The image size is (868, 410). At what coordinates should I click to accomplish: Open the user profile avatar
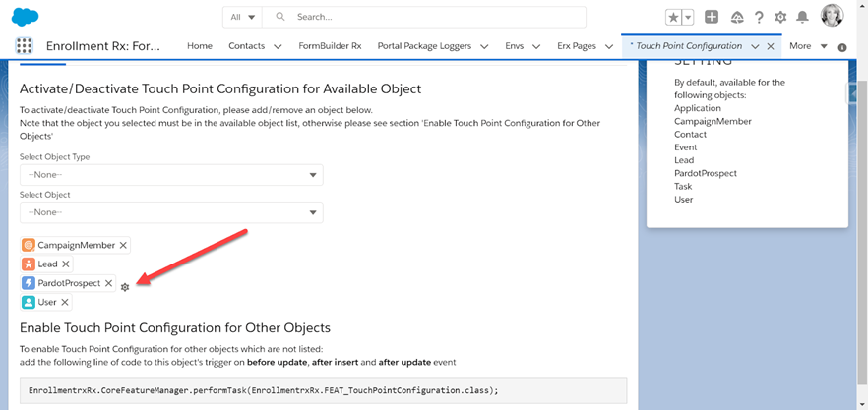pyautogui.click(x=832, y=17)
